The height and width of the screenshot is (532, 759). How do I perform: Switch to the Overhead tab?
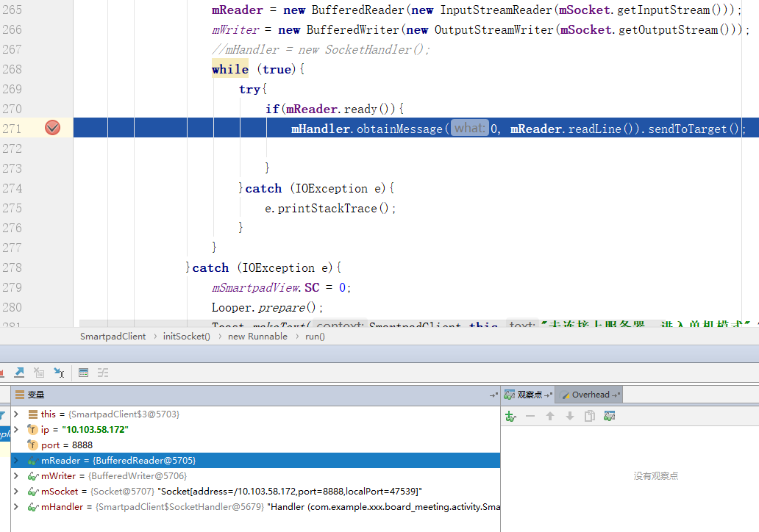(x=588, y=395)
